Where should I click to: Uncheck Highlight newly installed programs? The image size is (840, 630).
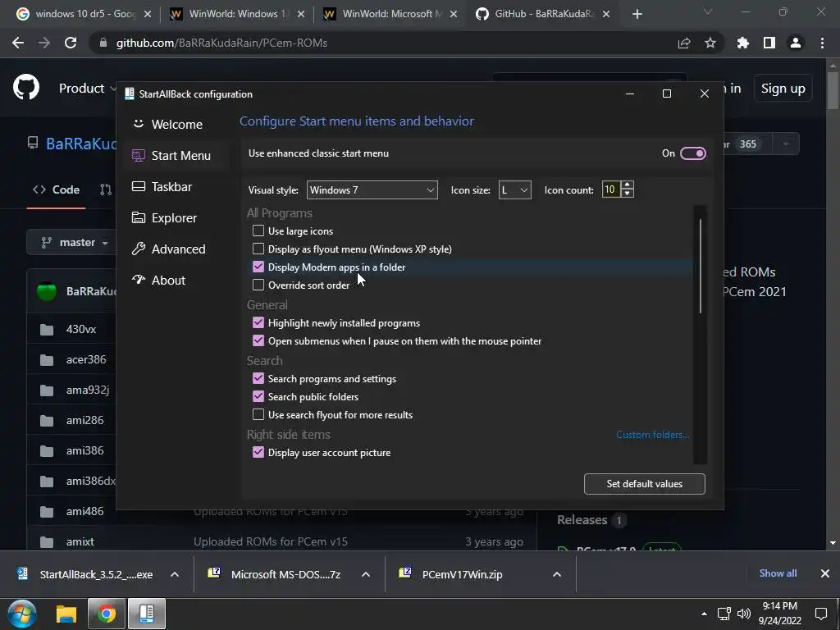258,323
